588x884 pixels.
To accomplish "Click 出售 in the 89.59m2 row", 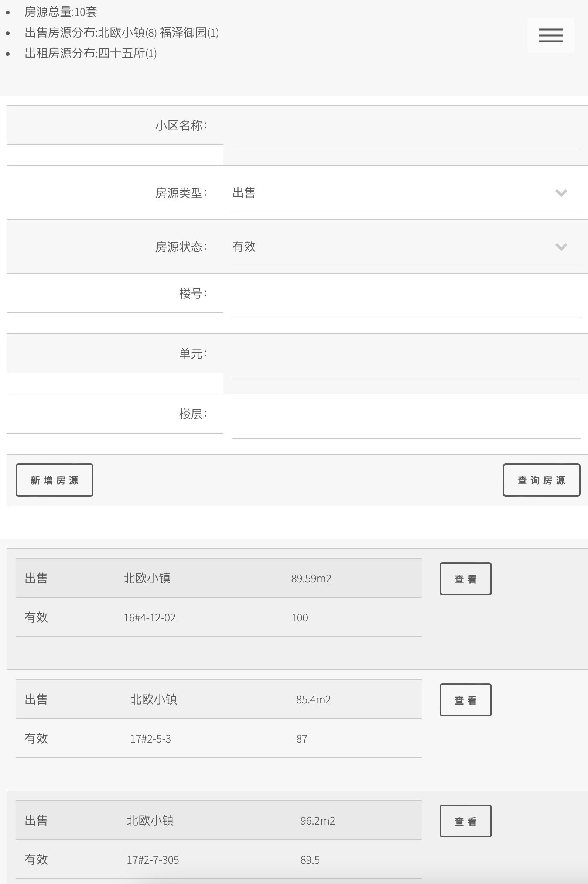I will (36, 578).
